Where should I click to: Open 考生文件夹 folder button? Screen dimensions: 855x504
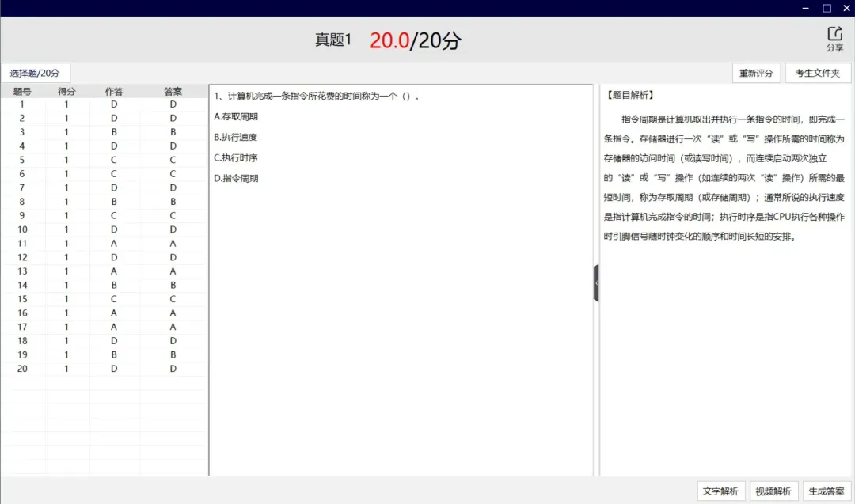coord(818,73)
